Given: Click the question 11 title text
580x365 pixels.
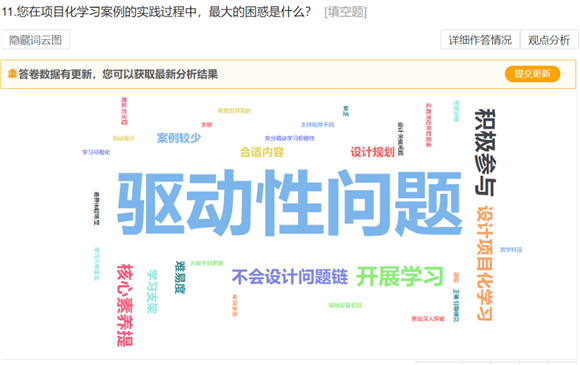Looking at the screenshot, I should 157,12.
